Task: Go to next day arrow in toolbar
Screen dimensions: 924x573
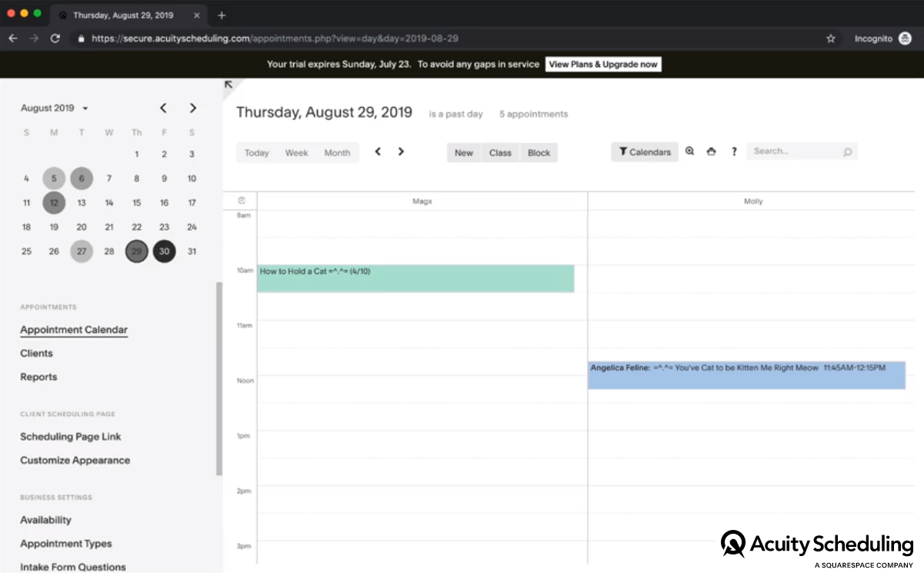Action: pos(401,152)
